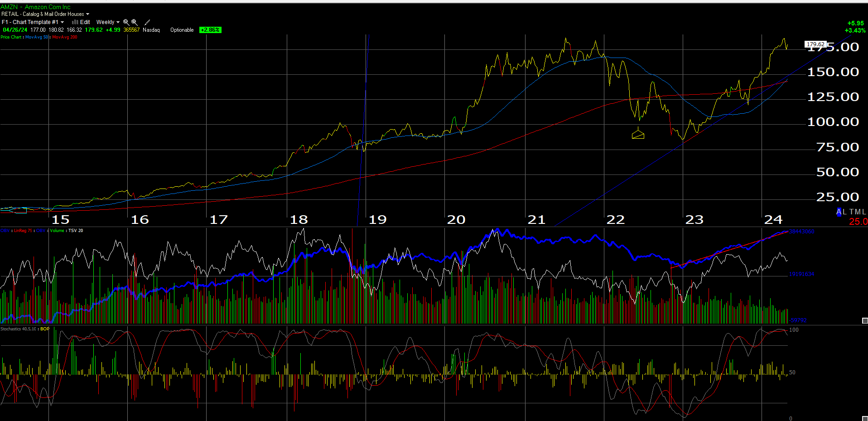Click the 100.00 price scale label
The width and height of the screenshot is (868, 421).
point(833,122)
